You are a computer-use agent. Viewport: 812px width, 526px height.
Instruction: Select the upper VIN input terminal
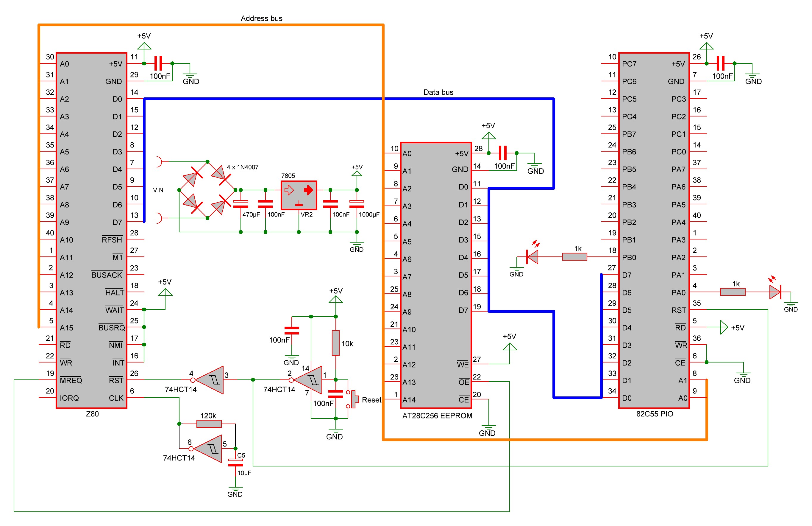click(x=159, y=161)
